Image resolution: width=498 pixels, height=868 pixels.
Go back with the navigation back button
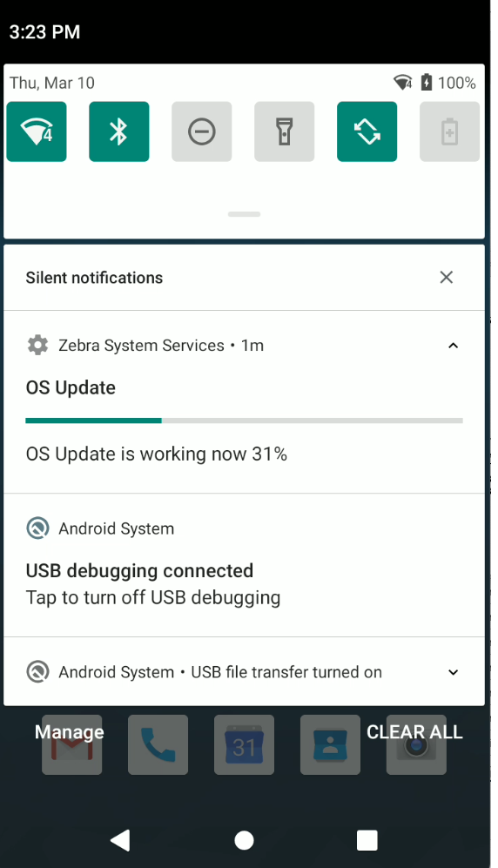(120, 840)
